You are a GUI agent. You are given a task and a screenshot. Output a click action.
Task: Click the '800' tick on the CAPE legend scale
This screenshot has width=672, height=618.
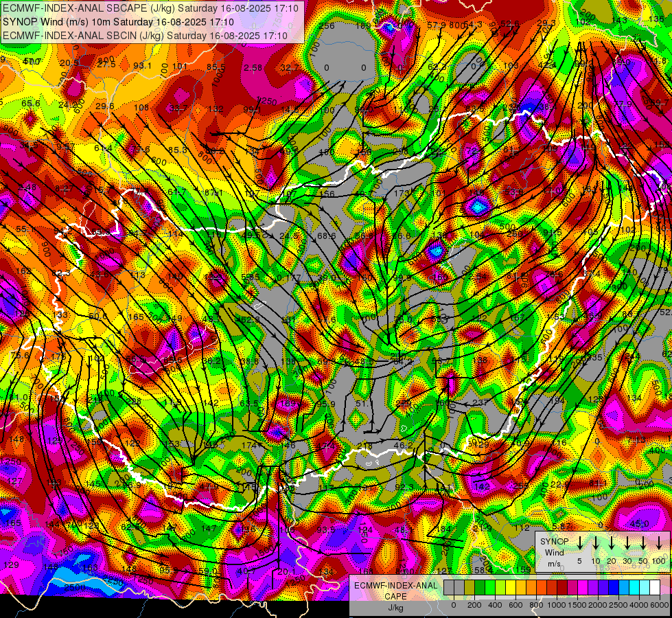(536, 605)
